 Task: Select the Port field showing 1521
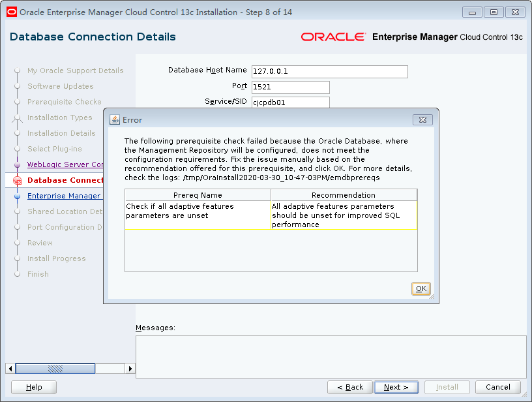[290, 87]
